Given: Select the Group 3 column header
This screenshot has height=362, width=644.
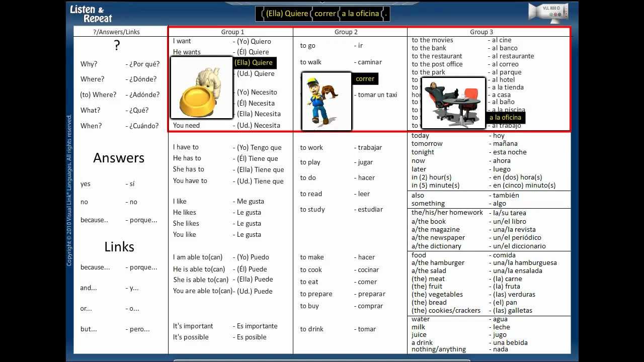Looking at the screenshot, I should click(x=481, y=32).
